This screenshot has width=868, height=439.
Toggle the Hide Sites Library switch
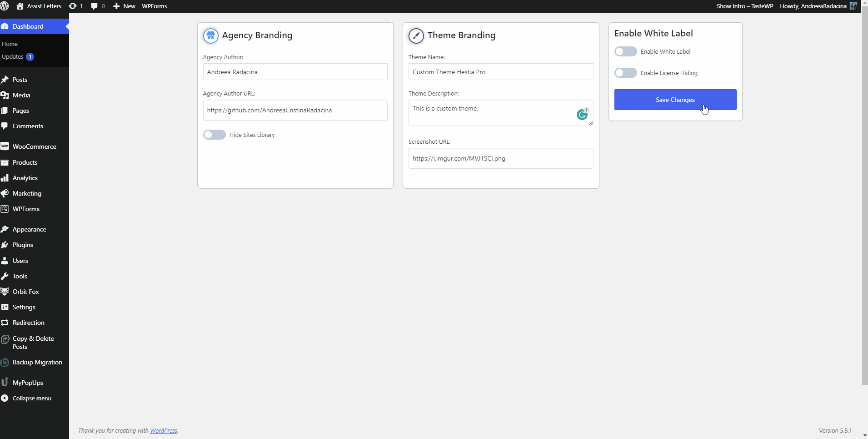coord(215,135)
